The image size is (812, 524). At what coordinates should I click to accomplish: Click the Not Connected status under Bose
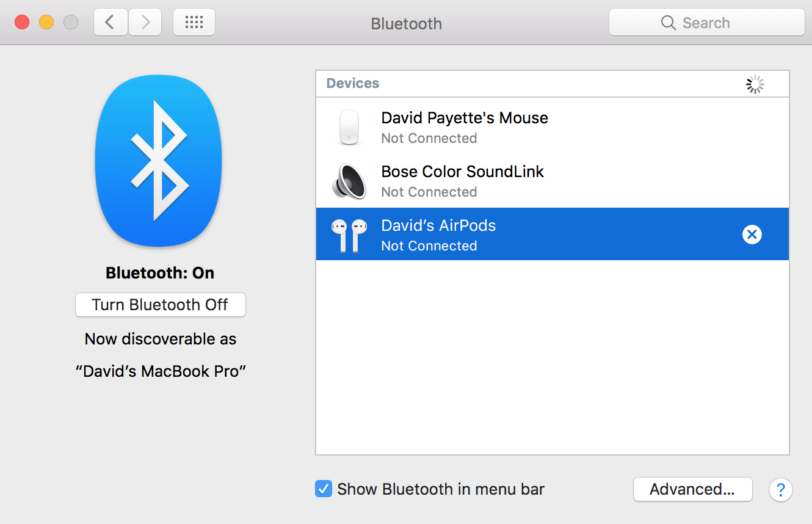[429, 192]
